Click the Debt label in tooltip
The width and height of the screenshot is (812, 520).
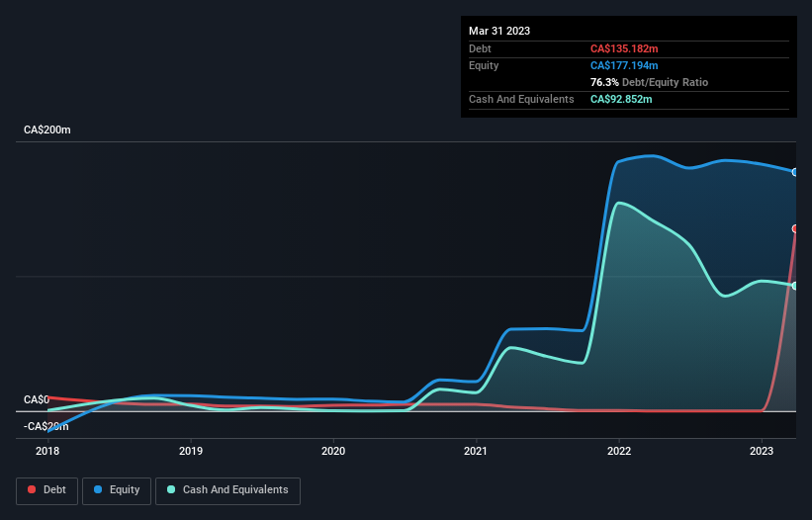click(480, 48)
